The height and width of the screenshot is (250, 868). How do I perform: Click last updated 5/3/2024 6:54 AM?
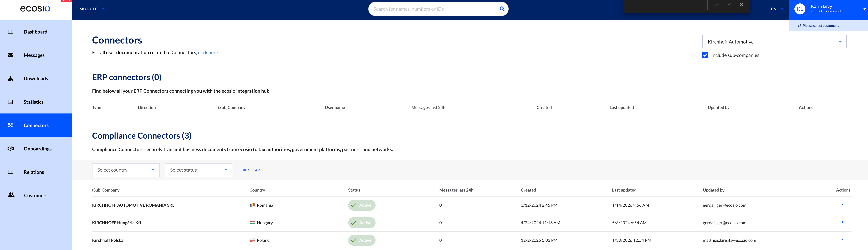[x=629, y=223]
